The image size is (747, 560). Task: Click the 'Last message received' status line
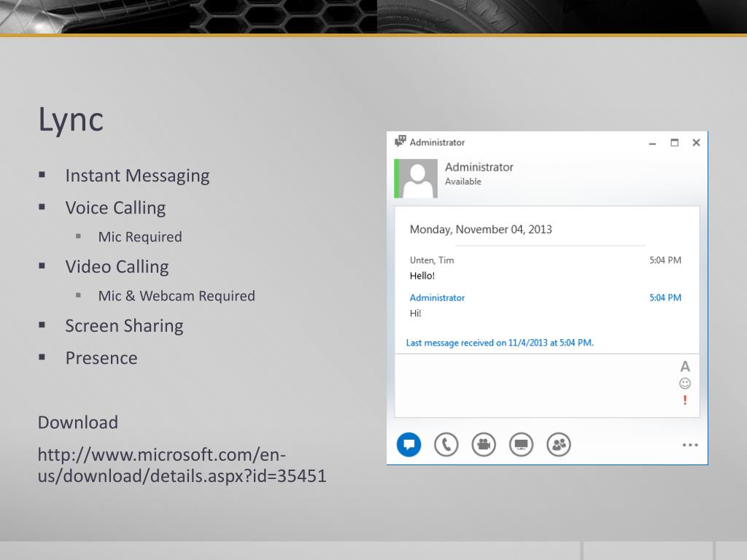[500, 343]
